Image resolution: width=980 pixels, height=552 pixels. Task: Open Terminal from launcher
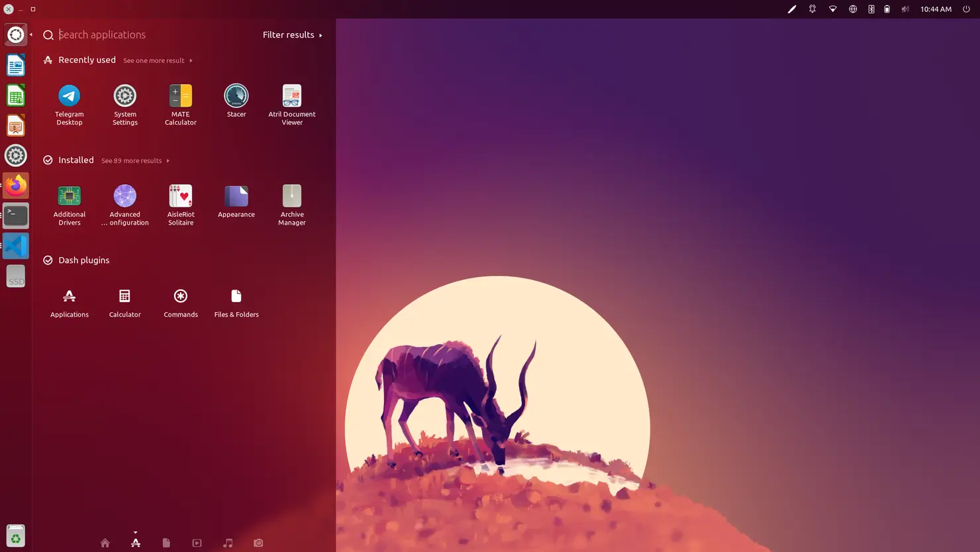coord(15,216)
